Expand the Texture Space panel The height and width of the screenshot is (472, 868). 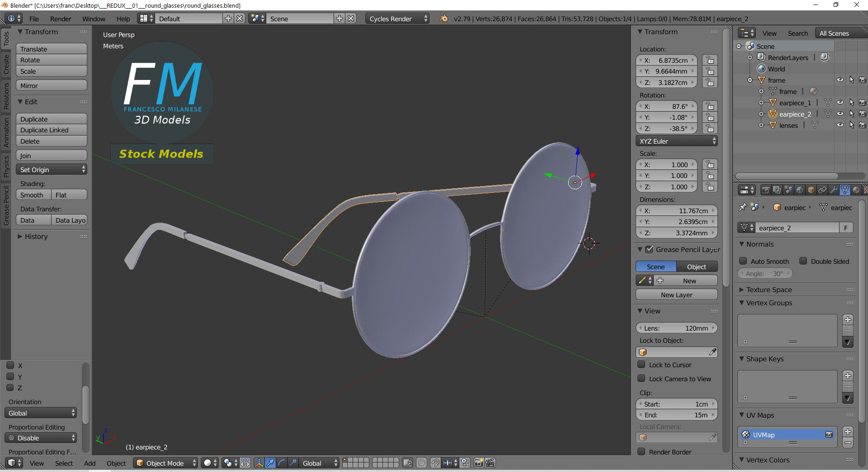(x=741, y=290)
